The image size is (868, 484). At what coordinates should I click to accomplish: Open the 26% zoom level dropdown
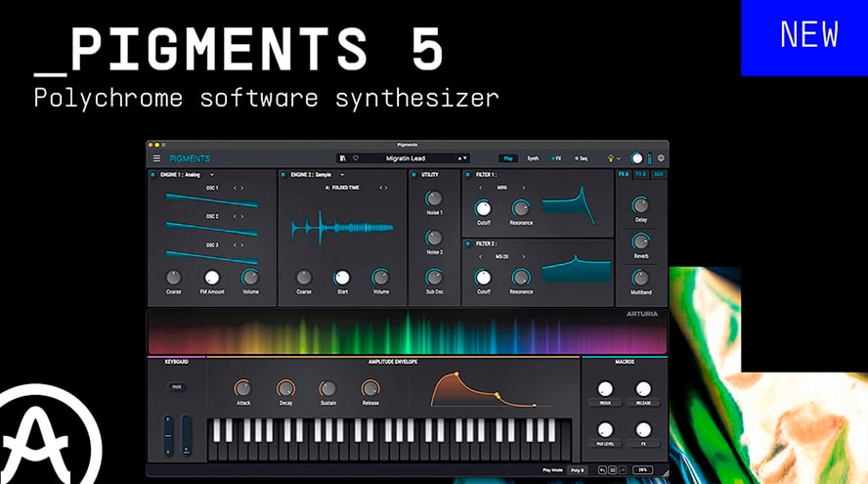tap(642, 470)
